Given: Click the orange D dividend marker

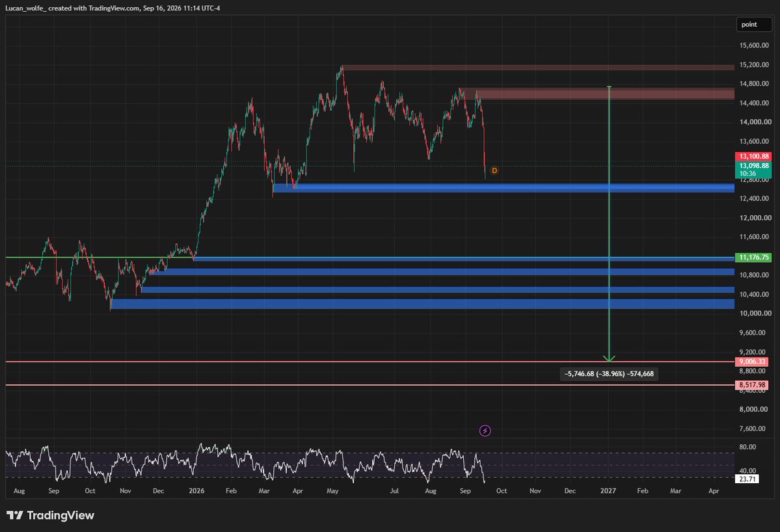Looking at the screenshot, I should click(x=494, y=170).
